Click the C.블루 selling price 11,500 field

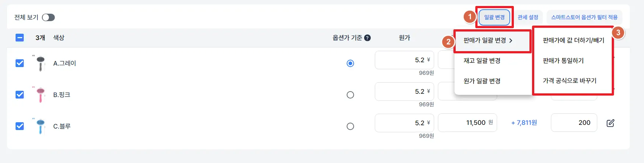467,123
